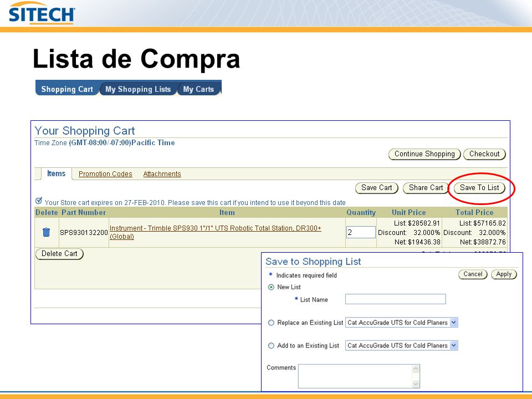
Task: Click the Comments scrollbar down arrow
Action: pos(416,383)
